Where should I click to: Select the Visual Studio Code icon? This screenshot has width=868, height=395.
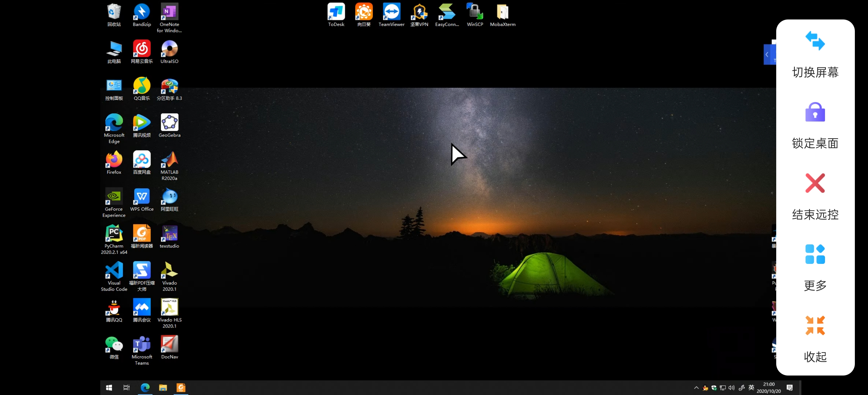coord(114,277)
